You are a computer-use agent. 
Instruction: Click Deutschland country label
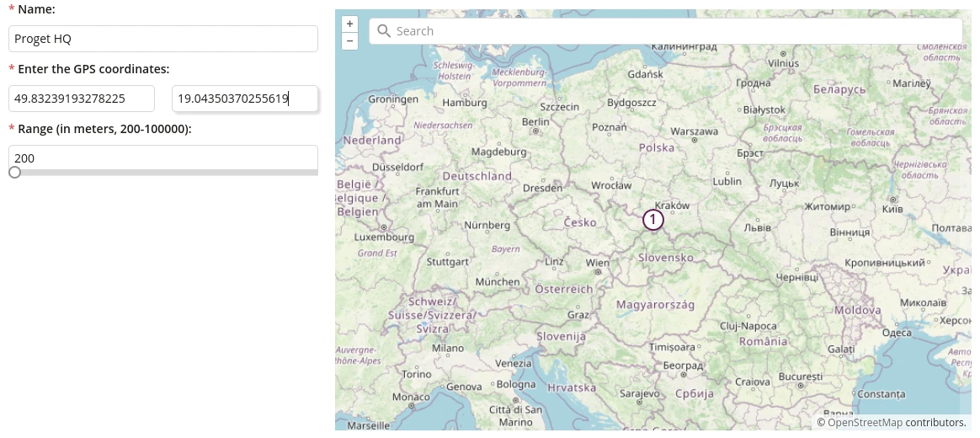477,176
